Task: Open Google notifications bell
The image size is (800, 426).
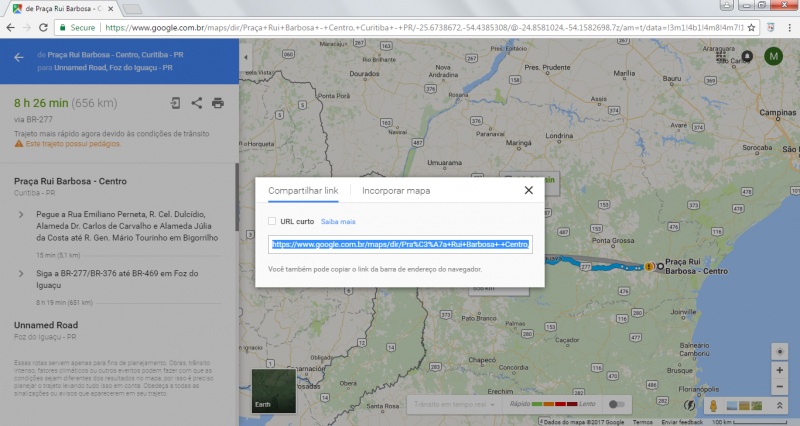Action: (747, 56)
